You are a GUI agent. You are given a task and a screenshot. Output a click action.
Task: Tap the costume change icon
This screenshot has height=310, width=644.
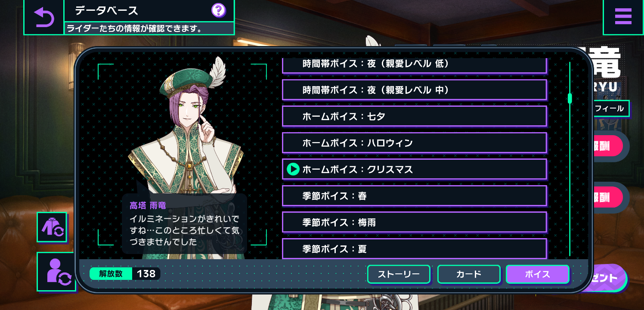point(52,227)
